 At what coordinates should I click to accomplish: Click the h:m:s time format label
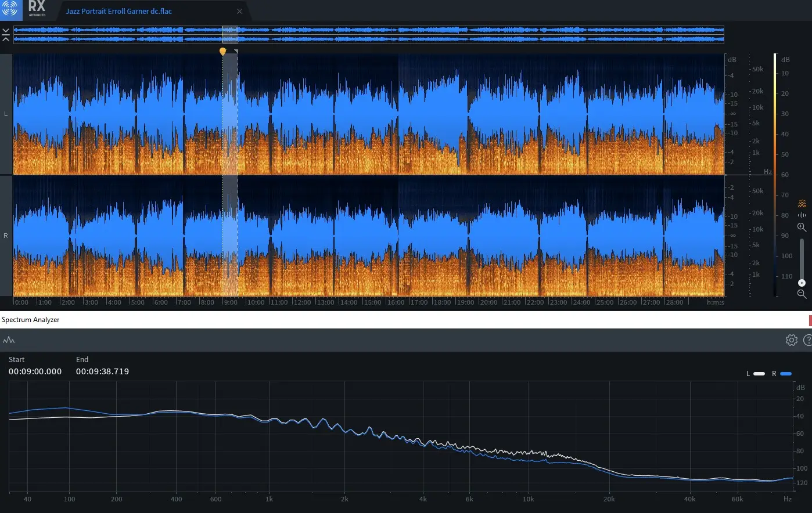coord(716,302)
